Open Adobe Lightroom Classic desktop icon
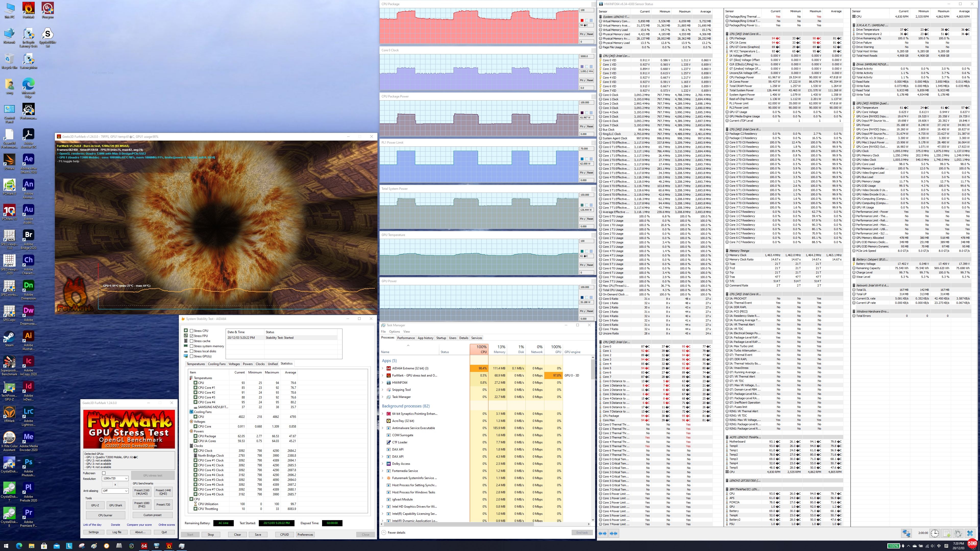980x551 pixels. click(28, 416)
